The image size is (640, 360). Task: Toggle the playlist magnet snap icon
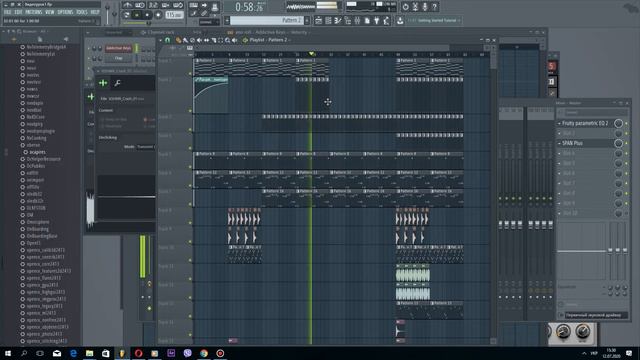click(167, 40)
